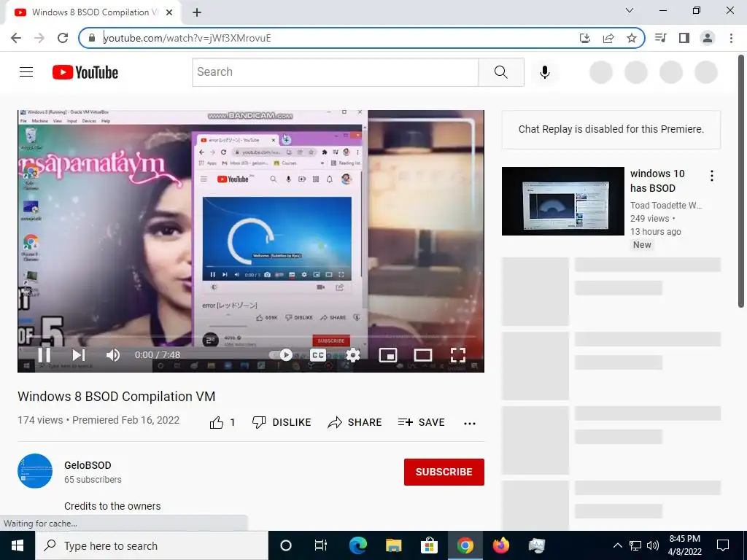Go to the YouTube home logo
This screenshot has height=560, width=747.
pyautogui.click(x=85, y=72)
